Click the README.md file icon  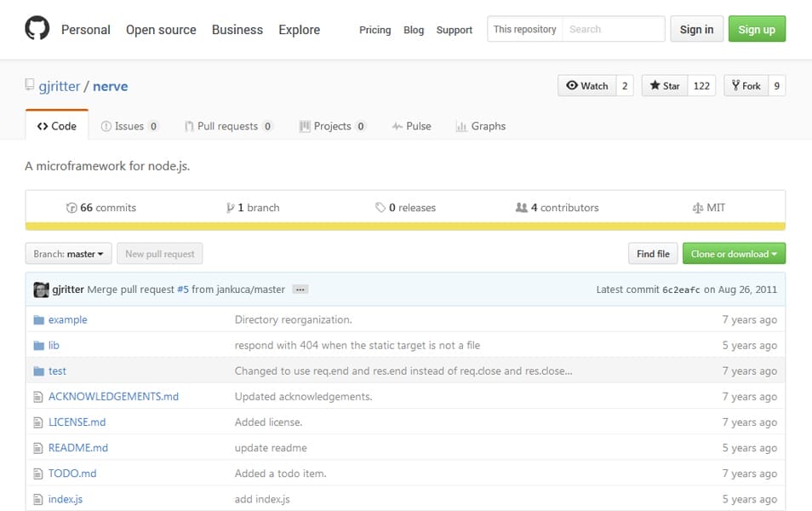pyautogui.click(x=38, y=448)
